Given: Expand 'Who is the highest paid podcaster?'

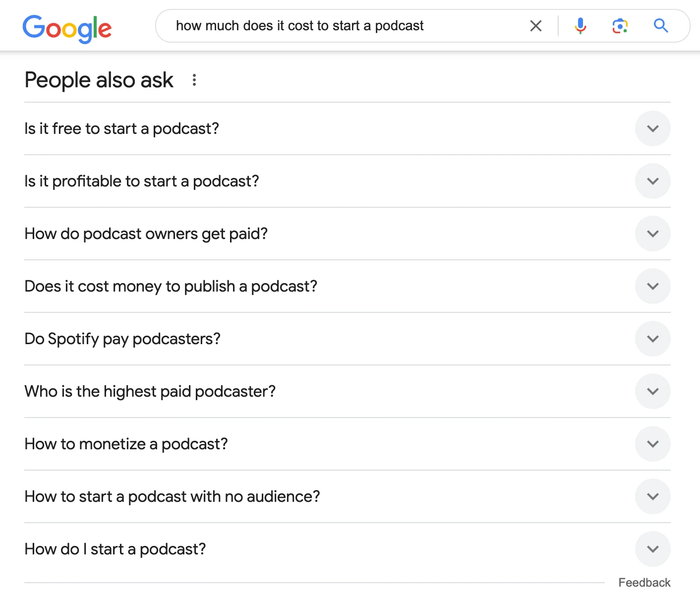Looking at the screenshot, I should 652,391.
